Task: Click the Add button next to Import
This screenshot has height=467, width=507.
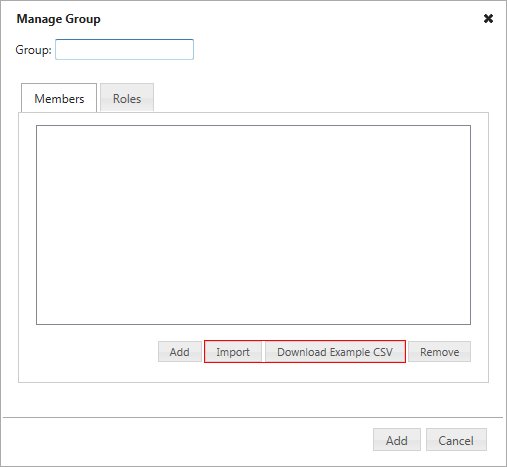Action: coord(180,352)
